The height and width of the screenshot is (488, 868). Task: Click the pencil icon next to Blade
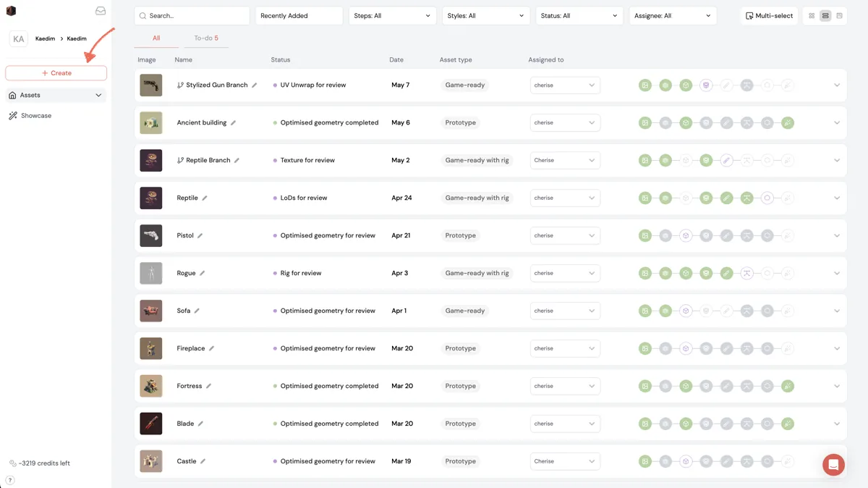(x=200, y=424)
